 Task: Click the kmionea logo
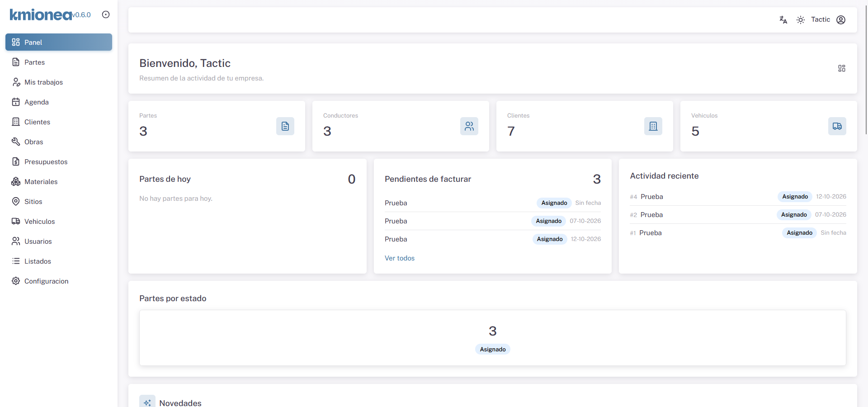[x=41, y=15]
